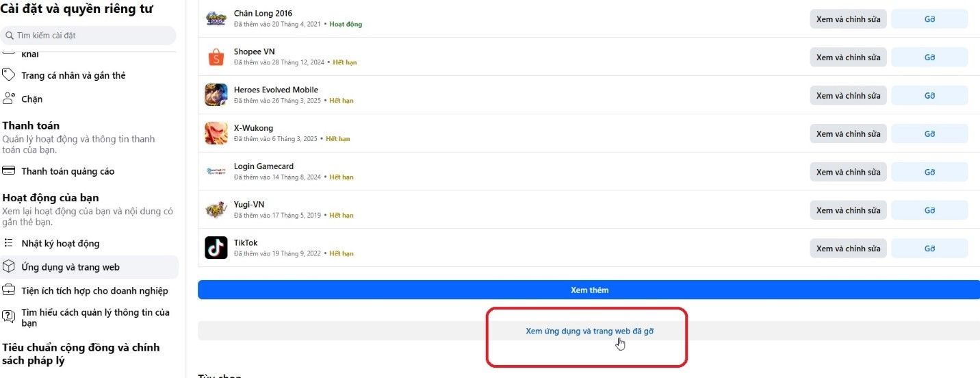Open Xem ứng dụng và trang web đã gỡ

[x=589, y=331]
